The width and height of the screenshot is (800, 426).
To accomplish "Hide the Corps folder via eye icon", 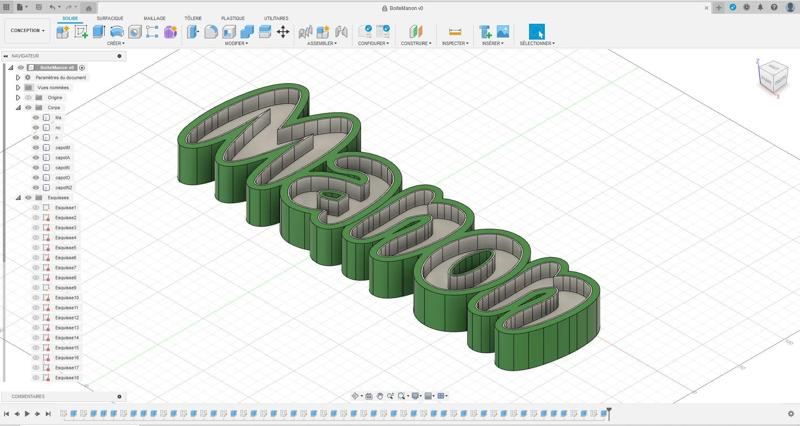I will pos(28,107).
